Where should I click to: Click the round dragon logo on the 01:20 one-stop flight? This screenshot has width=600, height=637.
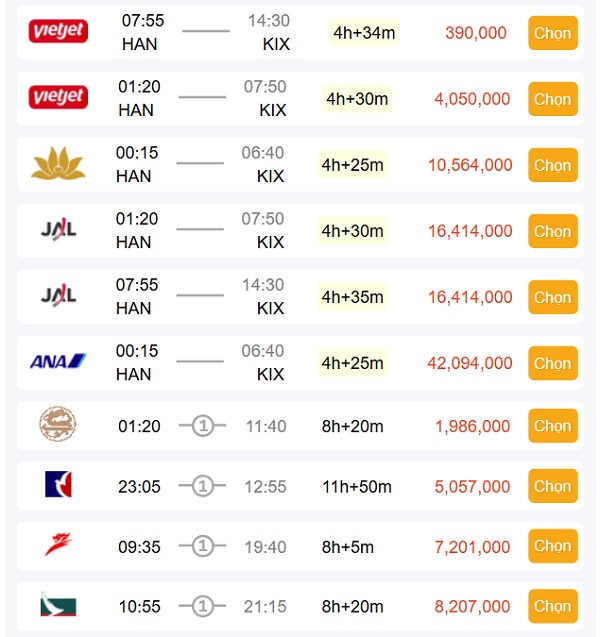pos(58,424)
